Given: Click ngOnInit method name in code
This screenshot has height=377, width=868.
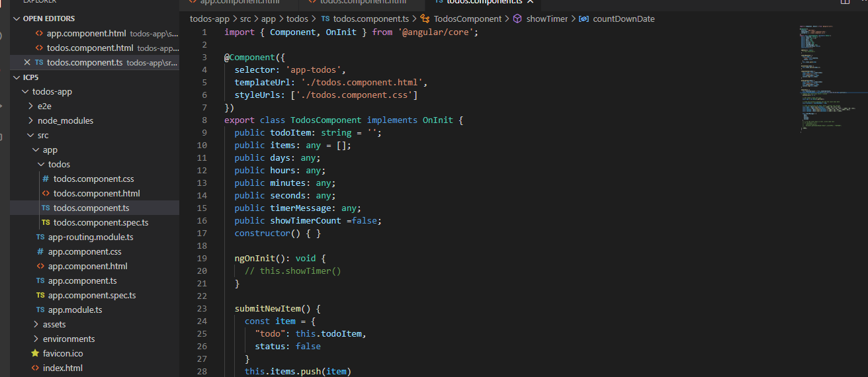Looking at the screenshot, I should coord(255,258).
